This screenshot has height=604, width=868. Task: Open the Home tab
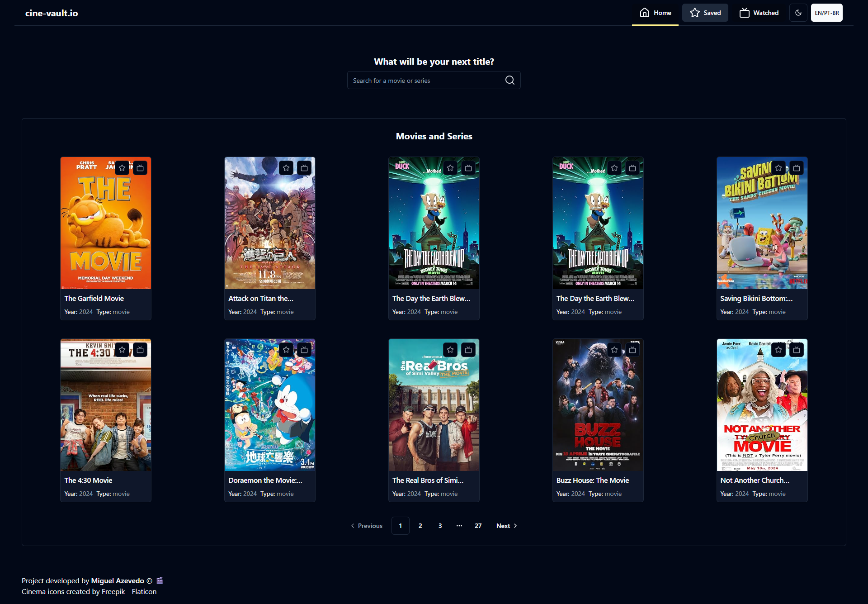pyautogui.click(x=655, y=13)
